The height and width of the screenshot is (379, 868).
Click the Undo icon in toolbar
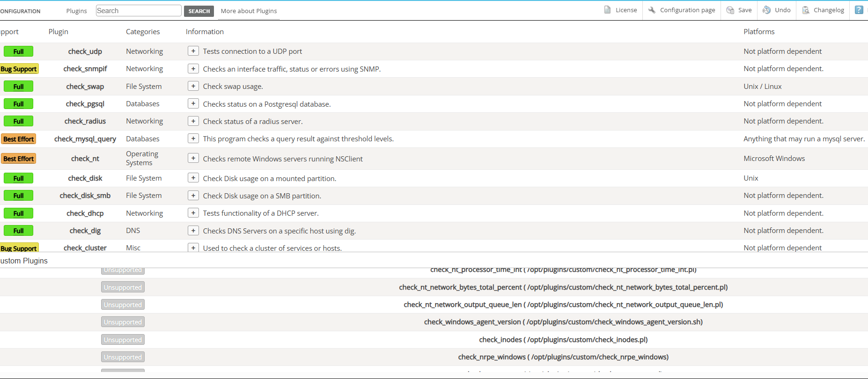point(766,10)
